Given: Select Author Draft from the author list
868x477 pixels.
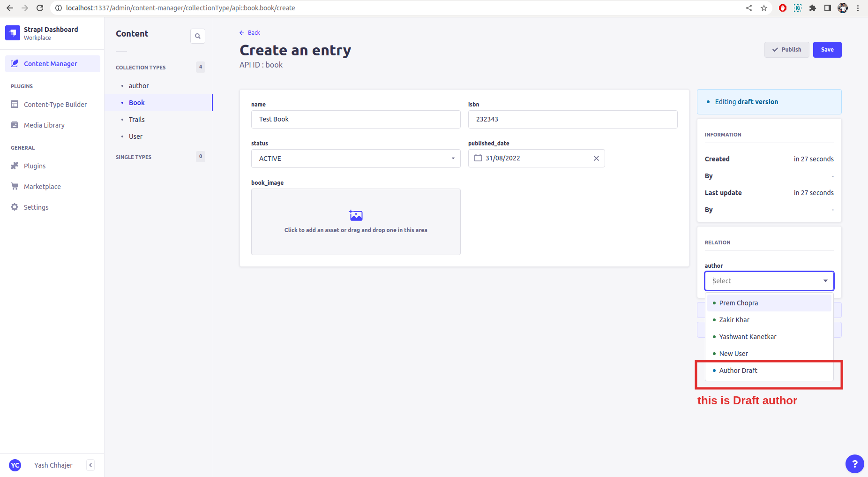Looking at the screenshot, I should [738, 371].
